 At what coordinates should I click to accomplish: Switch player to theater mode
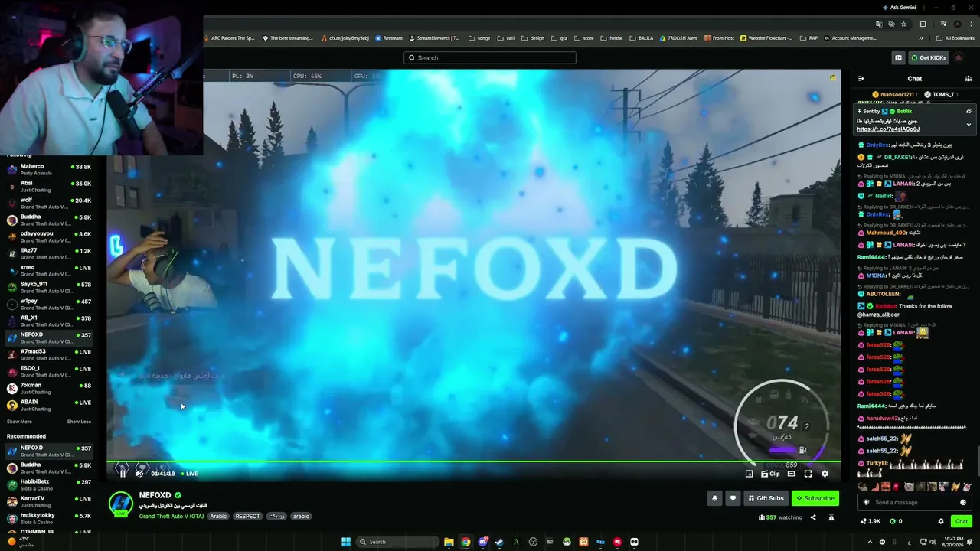click(x=791, y=474)
